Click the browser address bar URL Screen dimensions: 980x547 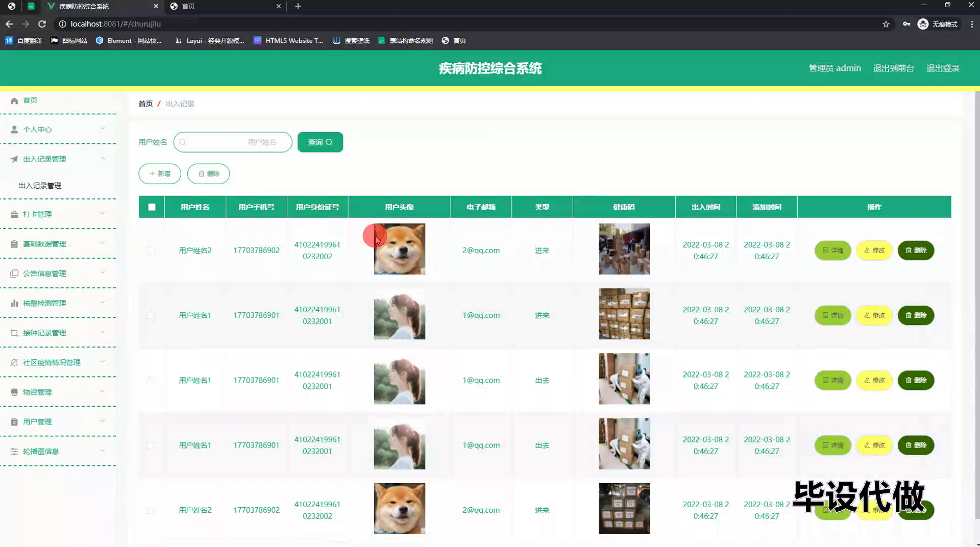click(x=115, y=24)
